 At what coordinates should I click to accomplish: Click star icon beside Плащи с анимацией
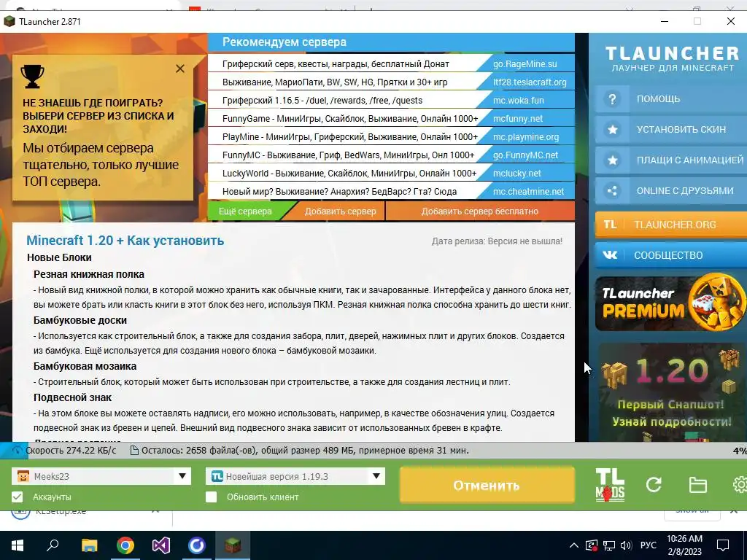tap(613, 160)
